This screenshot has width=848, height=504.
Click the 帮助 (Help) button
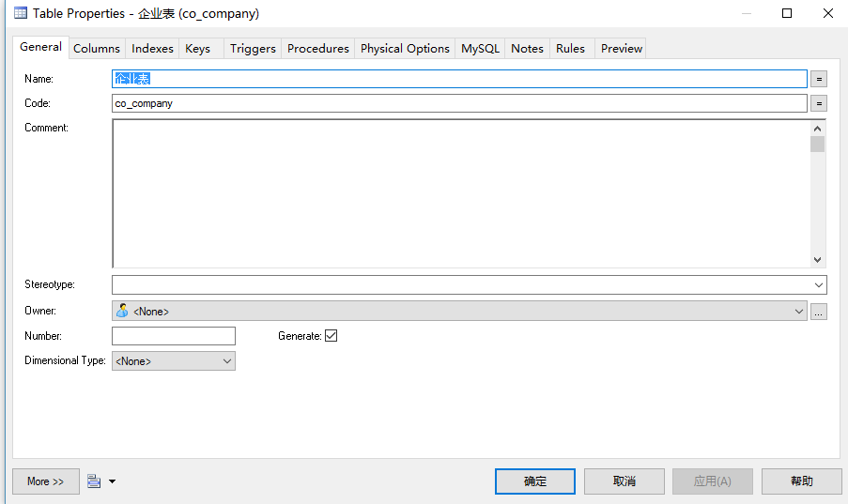tap(801, 481)
